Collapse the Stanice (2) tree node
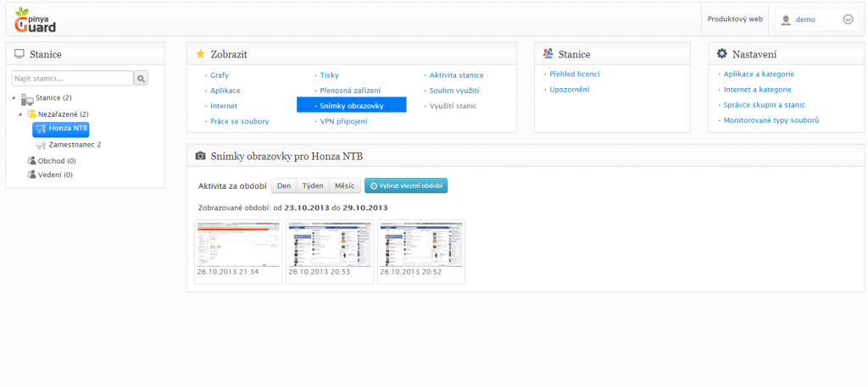 [x=14, y=98]
